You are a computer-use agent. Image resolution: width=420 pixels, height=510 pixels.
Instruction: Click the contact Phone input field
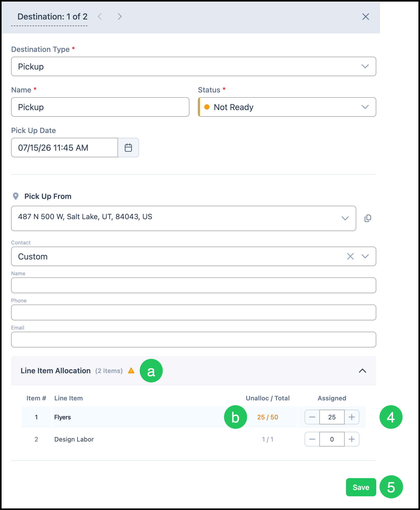[193, 312]
